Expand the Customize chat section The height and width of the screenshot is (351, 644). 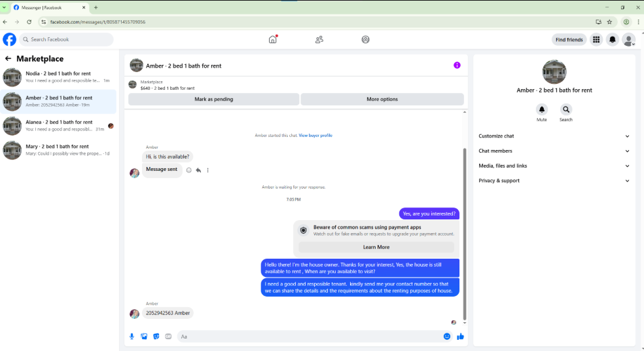(x=554, y=136)
